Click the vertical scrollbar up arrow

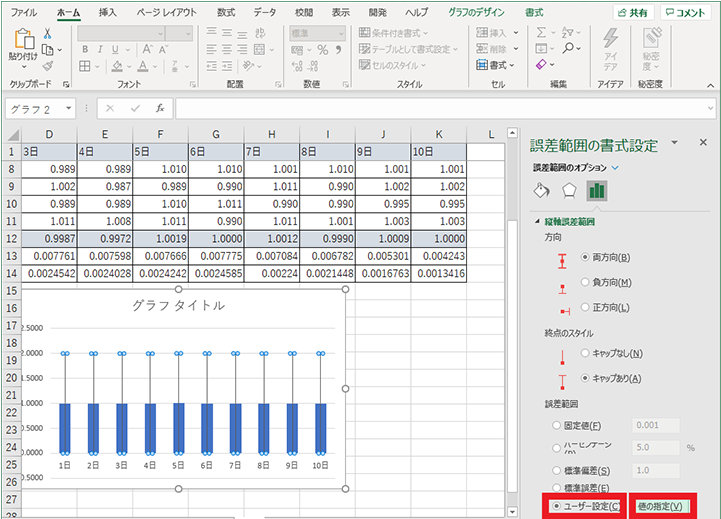coord(512,133)
